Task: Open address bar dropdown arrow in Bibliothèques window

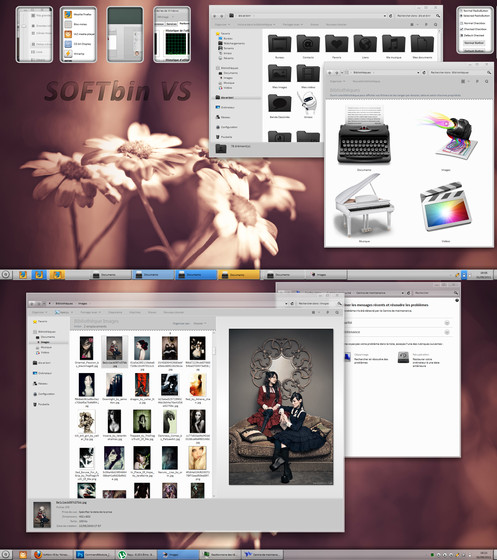Action: point(418,72)
